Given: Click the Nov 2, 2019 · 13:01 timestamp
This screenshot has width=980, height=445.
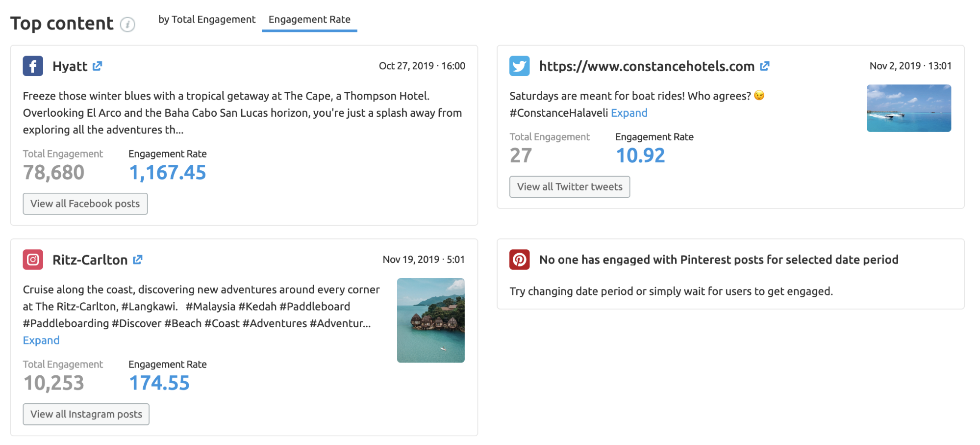Looking at the screenshot, I should 910,66.
